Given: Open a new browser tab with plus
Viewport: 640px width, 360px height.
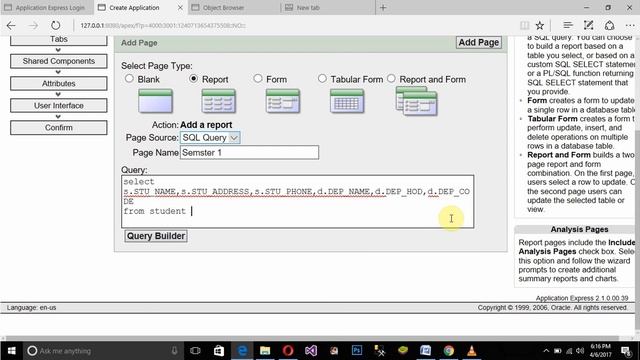Looking at the screenshot, I should 383,8.
